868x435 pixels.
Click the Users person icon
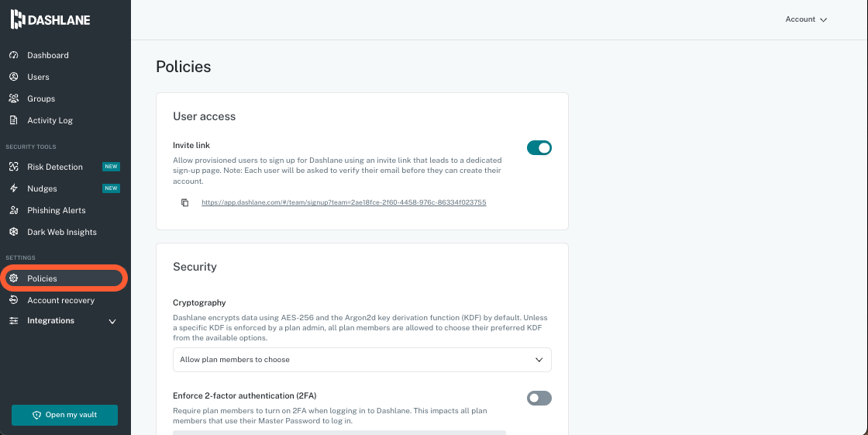(13, 77)
